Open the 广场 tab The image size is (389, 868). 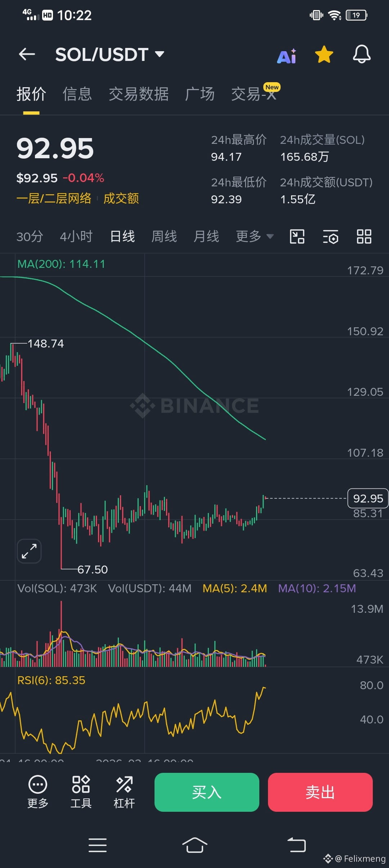pyautogui.click(x=200, y=94)
